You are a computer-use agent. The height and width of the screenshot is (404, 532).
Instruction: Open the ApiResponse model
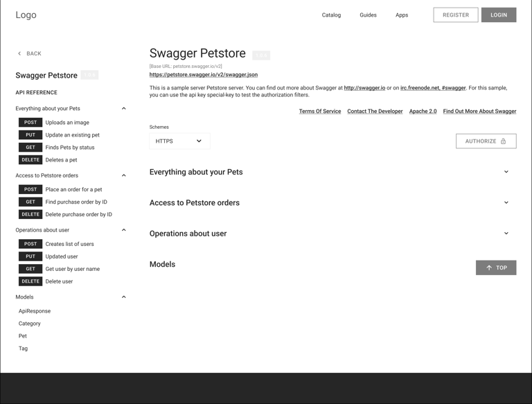tap(34, 311)
